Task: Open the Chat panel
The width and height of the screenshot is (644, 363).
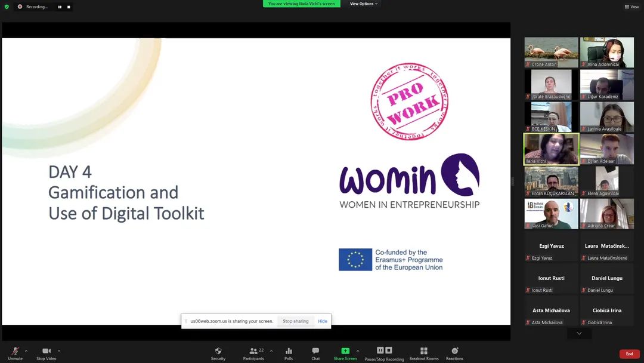Action: tap(315, 353)
